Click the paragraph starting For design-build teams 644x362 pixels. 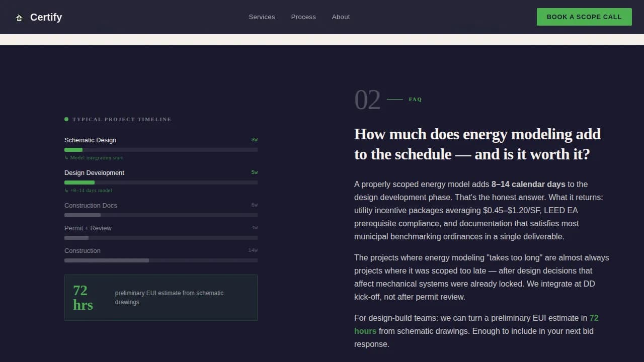[x=476, y=331]
